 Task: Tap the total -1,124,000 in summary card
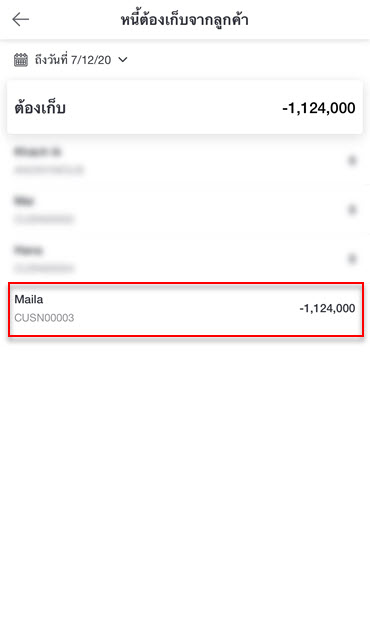(319, 108)
